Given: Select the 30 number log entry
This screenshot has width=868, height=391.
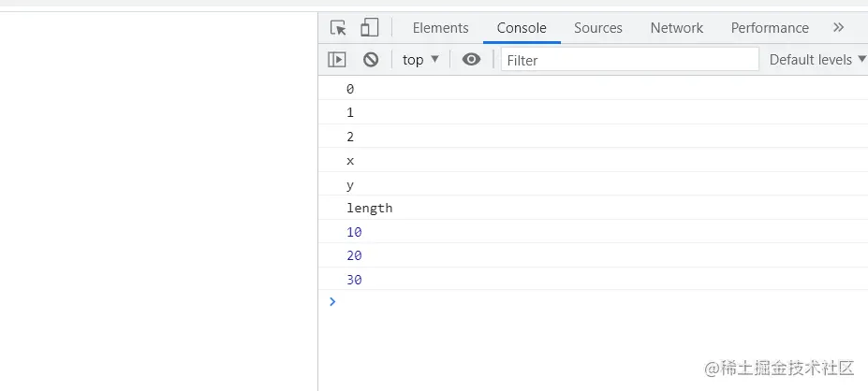Looking at the screenshot, I should point(354,280).
